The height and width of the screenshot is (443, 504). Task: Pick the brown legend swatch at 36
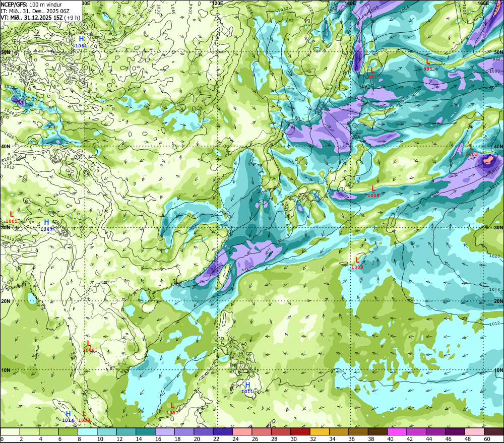pyautogui.click(x=359, y=431)
